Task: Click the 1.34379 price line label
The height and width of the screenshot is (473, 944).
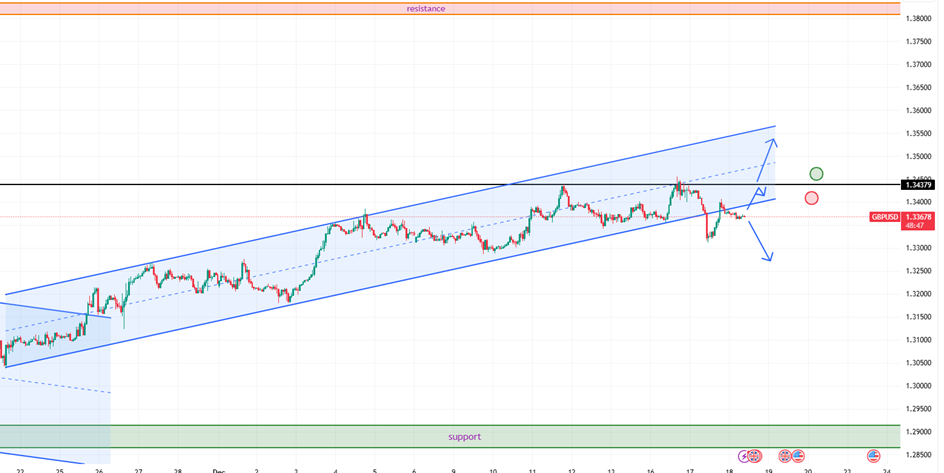Action: click(x=917, y=184)
